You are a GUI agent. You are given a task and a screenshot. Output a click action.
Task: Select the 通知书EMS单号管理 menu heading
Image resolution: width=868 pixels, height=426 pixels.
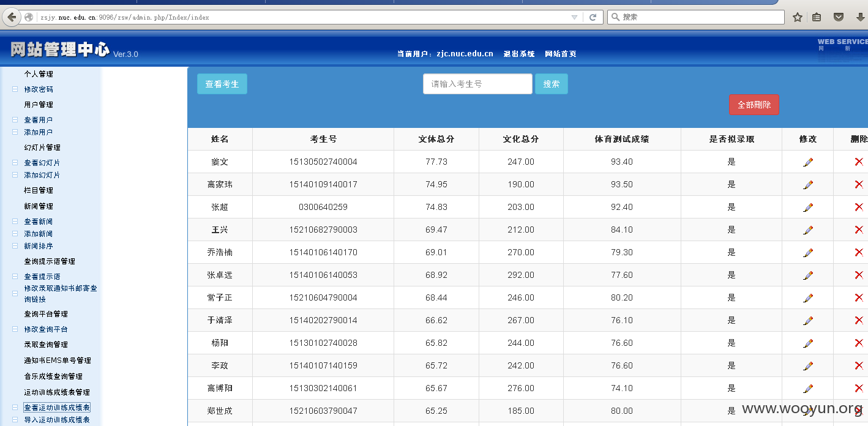click(58, 361)
